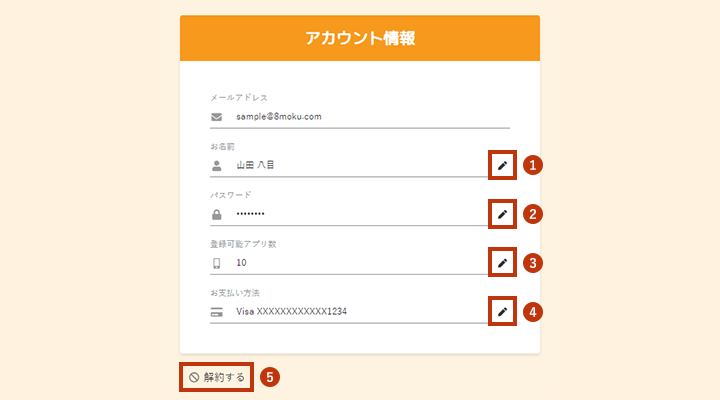Edit the お支払い方法 with pencil icon

503,312
